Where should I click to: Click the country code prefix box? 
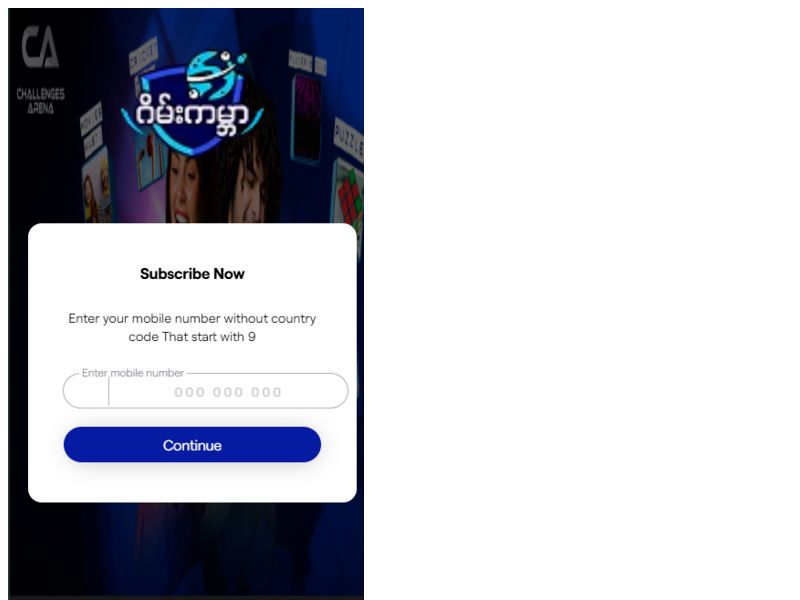tap(86, 391)
